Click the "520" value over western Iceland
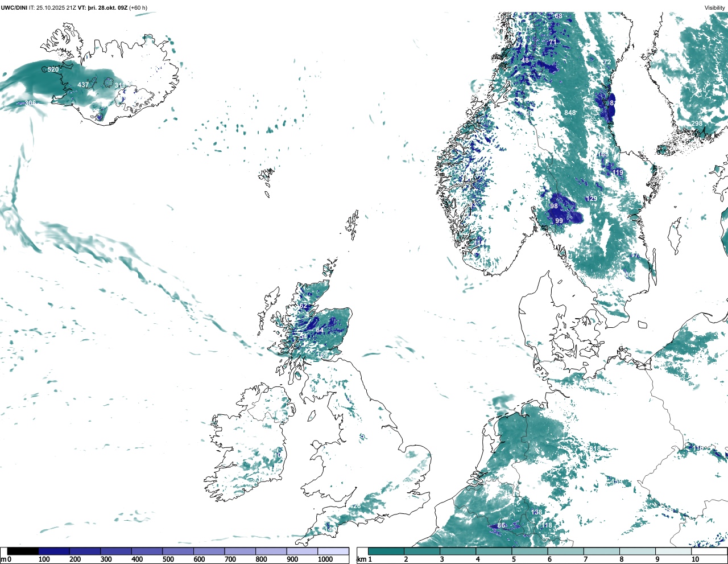Image resolution: width=728 pixels, height=564 pixels. tap(53, 69)
